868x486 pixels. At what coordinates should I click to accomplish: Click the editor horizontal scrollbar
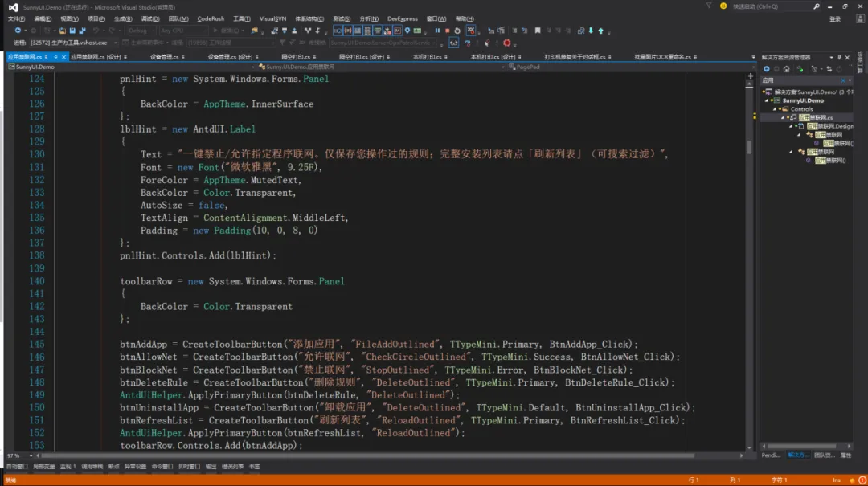pyautogui.click(x=367, y=456)
